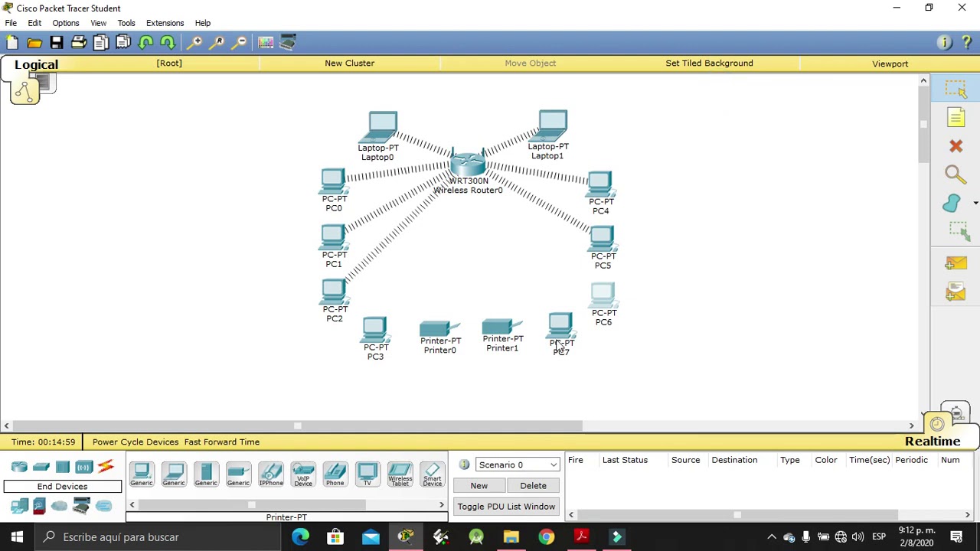
Task: Reset zoom with the R magnifier
Action: [x=218, y=43]
